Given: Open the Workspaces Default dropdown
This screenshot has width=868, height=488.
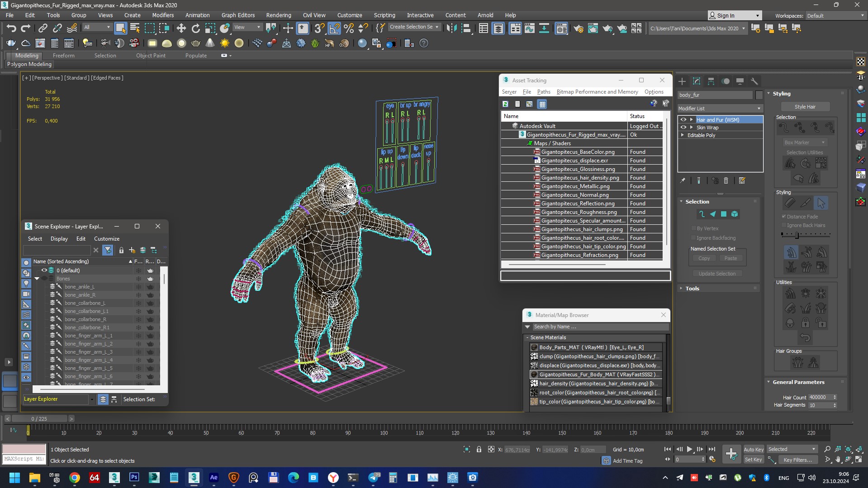Looking at the screenshot, I should (835, 15).
